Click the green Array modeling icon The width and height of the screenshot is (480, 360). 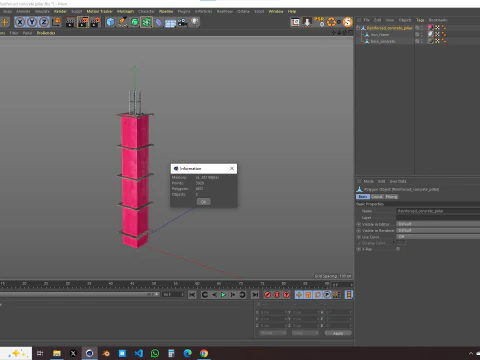coord(146,22)
